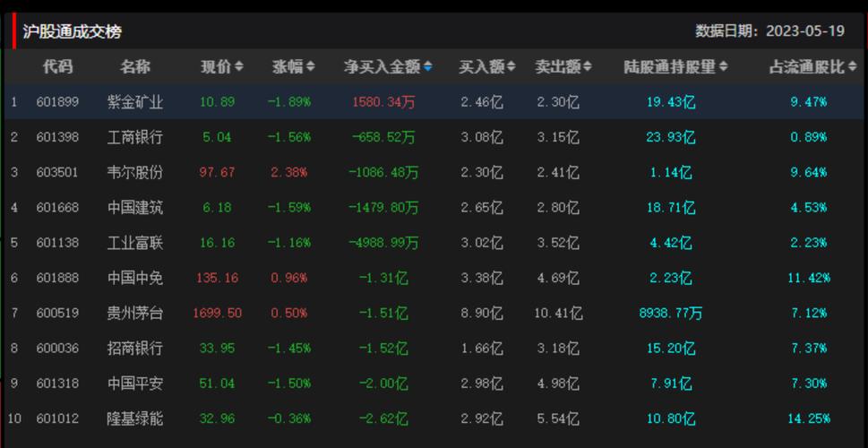Viewport: 868px width, 448px height.
Task: Select the 中国平安 stock name
Action: point(135,383)
